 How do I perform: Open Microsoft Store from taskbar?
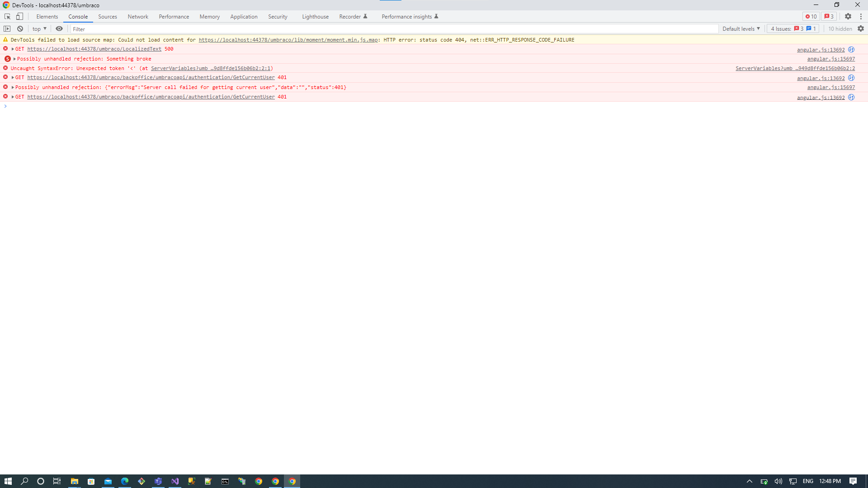(91, 481)
